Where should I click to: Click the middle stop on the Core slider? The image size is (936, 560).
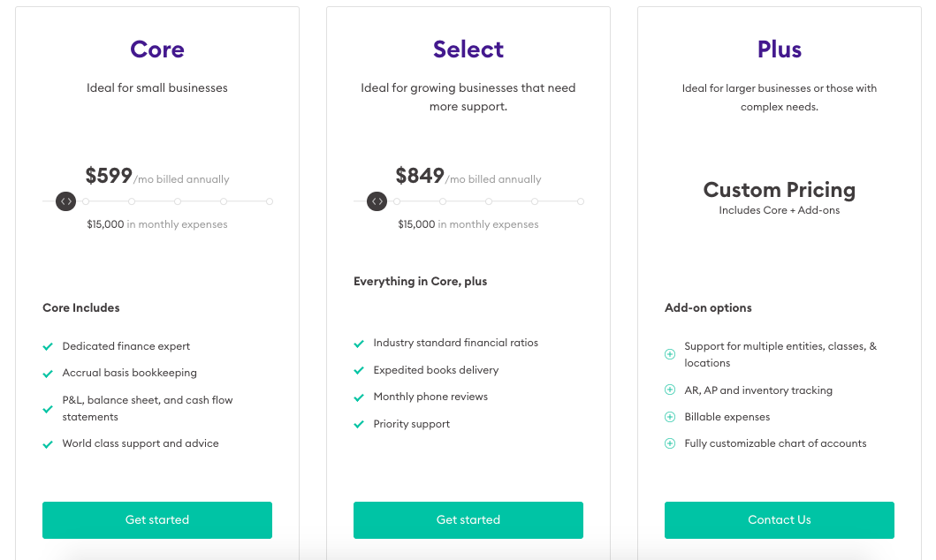tap(178, 201)
